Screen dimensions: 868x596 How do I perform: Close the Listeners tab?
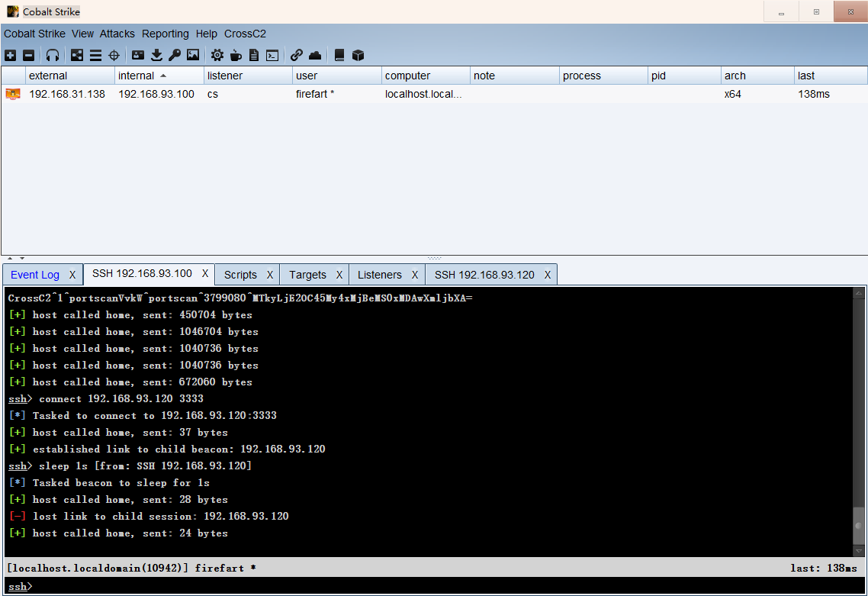415,275
